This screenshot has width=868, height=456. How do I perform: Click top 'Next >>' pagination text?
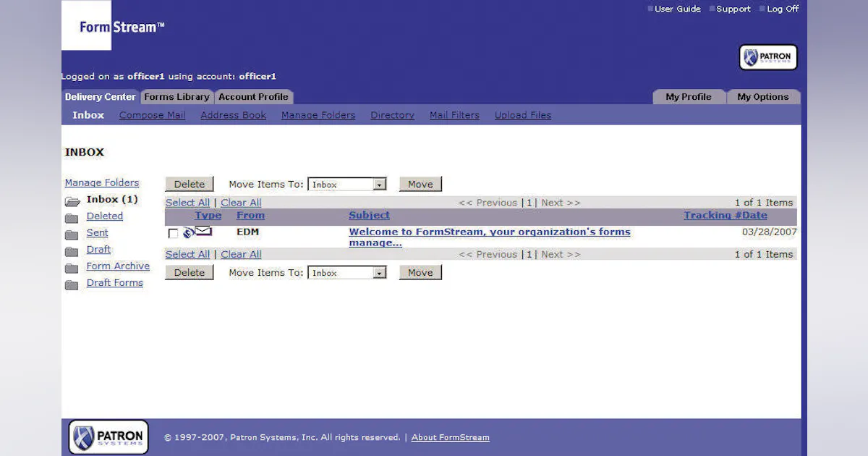[561, 203]
